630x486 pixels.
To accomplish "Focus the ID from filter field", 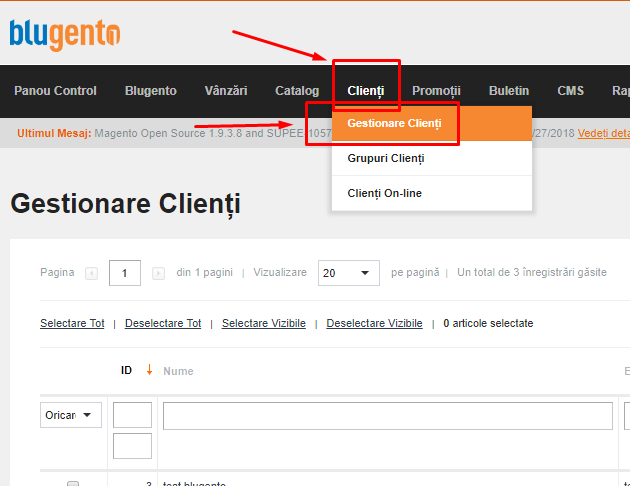I will [x=132, y=415].
